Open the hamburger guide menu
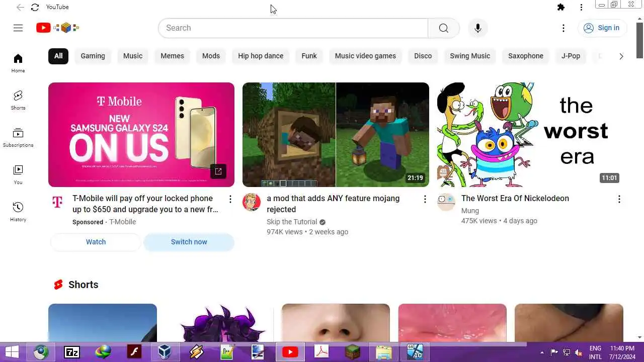The image size is (644, 362). [x=18, y=28]
